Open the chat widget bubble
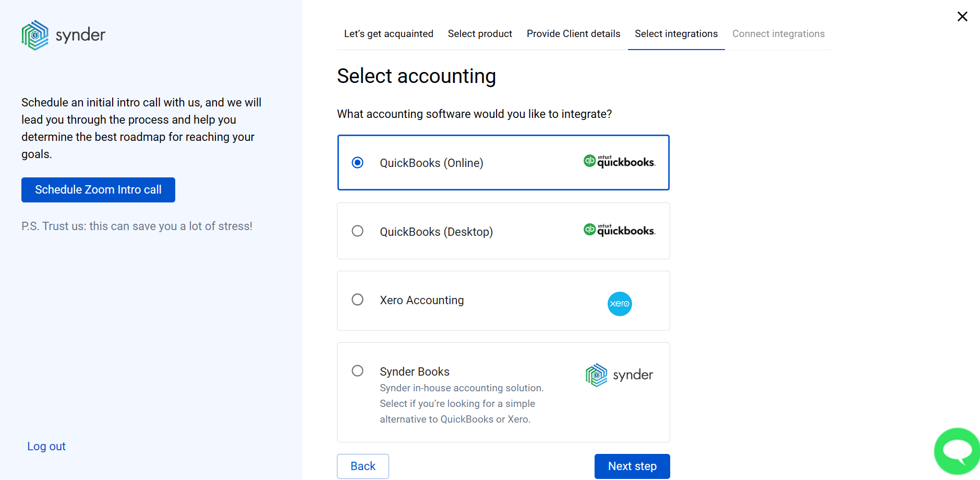 [957, 451]
